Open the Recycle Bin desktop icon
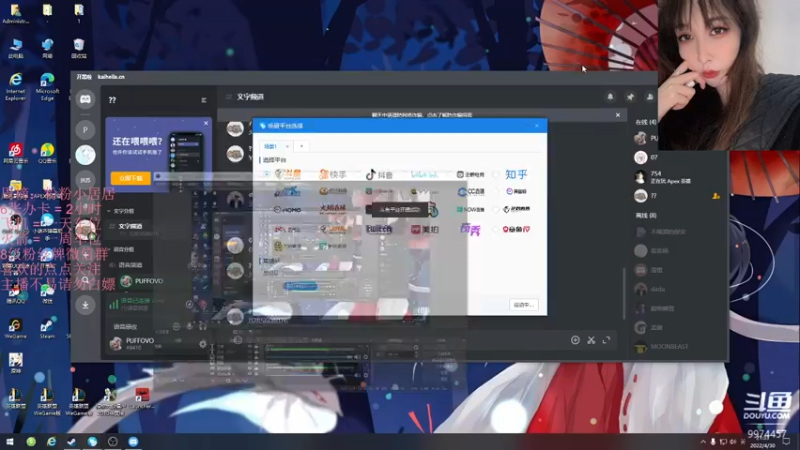The image size is (800, 450). (79, 48)
